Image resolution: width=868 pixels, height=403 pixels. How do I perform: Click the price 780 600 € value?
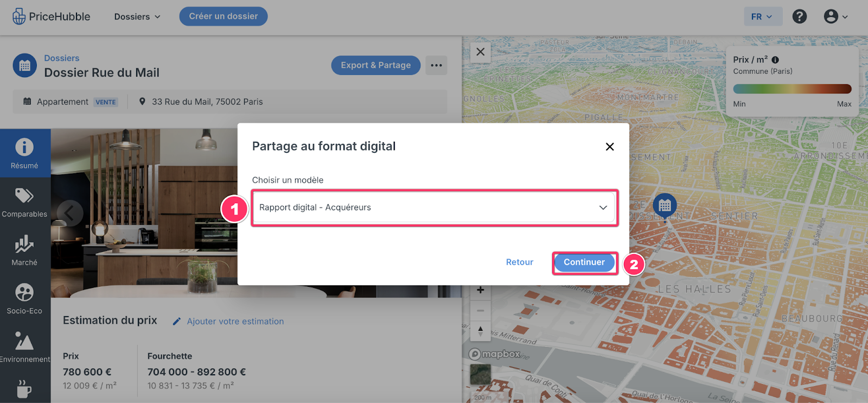coord(87,372)
